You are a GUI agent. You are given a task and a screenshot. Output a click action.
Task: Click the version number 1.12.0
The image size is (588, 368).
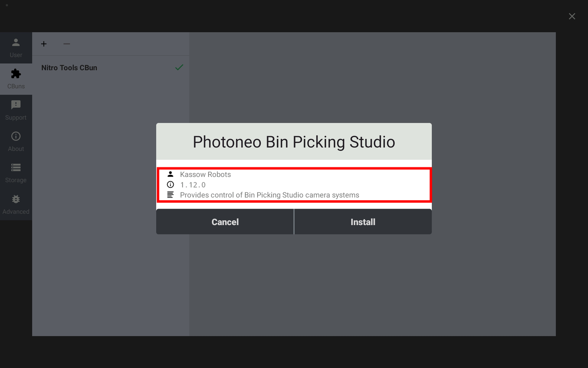(x=193, y=185)
